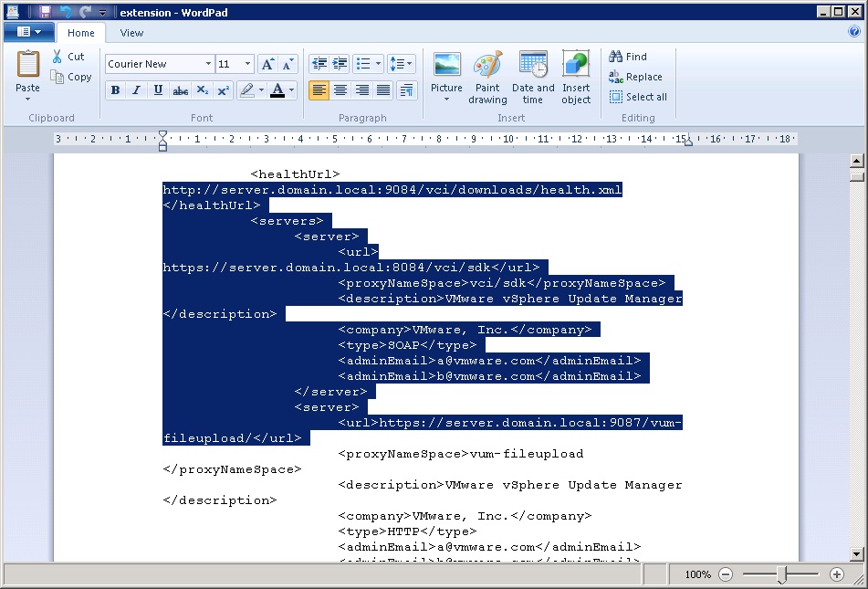The width and height of the screenshot is (868, 589).
Task: Insert a Picture
Action: click(446, 72)
